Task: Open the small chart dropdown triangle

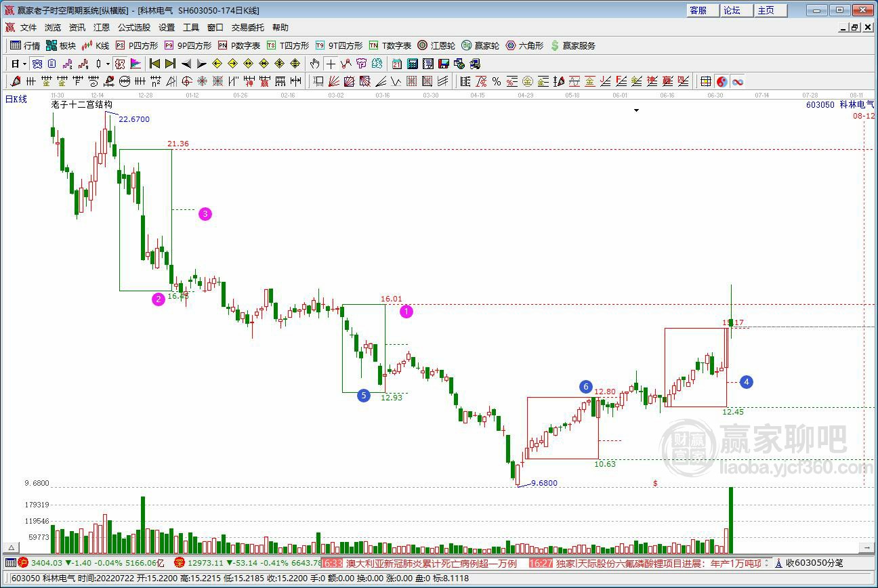Action: (636, 110)
